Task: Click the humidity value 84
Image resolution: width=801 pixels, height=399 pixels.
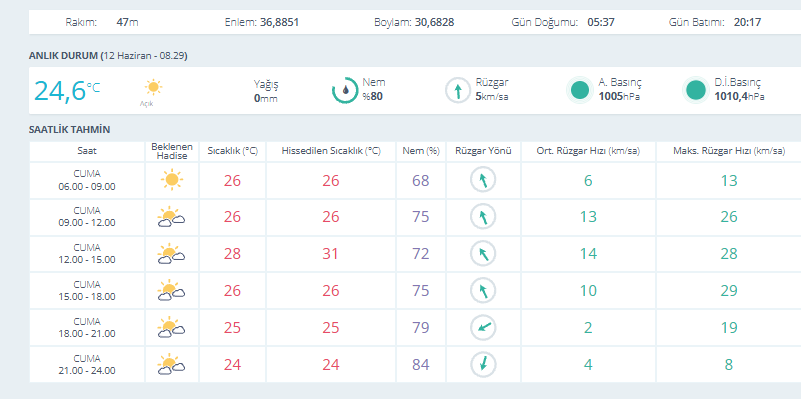Action: pos(421,365)
